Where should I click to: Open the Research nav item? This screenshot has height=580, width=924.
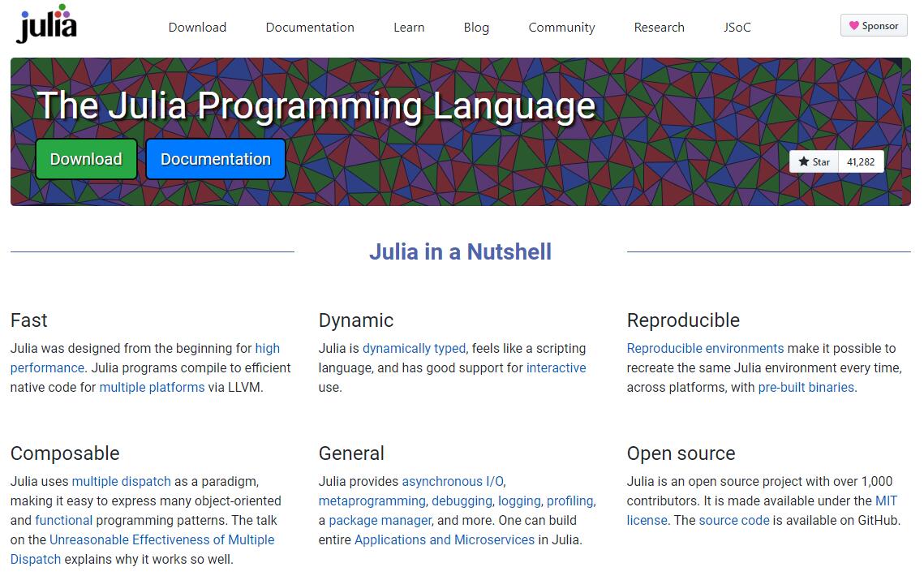point(659,27)
